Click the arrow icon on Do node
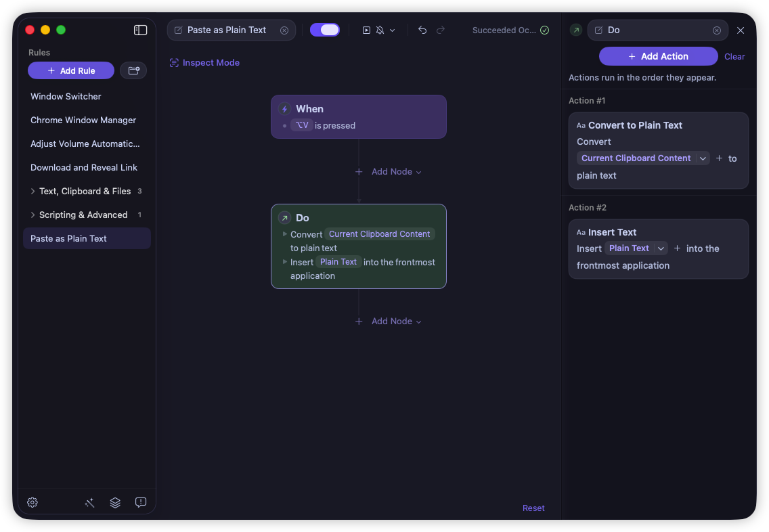The height and width of the screenshot is (532, 769). tap(284, 218)
